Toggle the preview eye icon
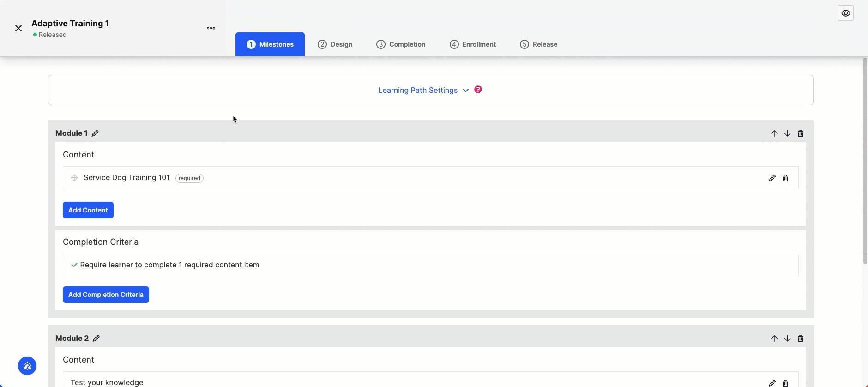The width and height of the screenshot is (868, 387). (x=846, y=13)
